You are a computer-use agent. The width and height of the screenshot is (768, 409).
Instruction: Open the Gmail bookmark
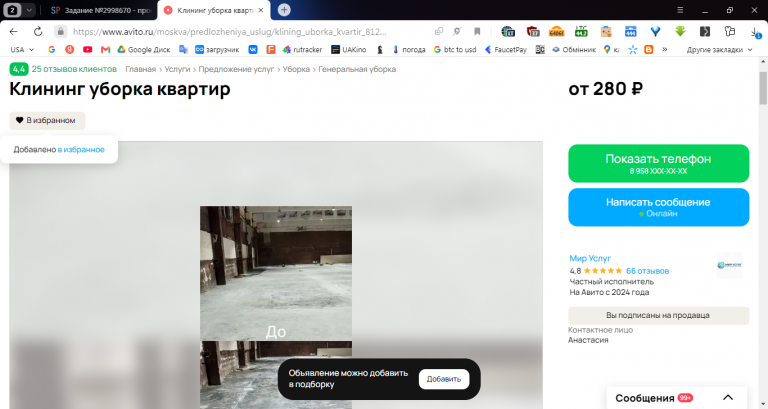(105, 49)
